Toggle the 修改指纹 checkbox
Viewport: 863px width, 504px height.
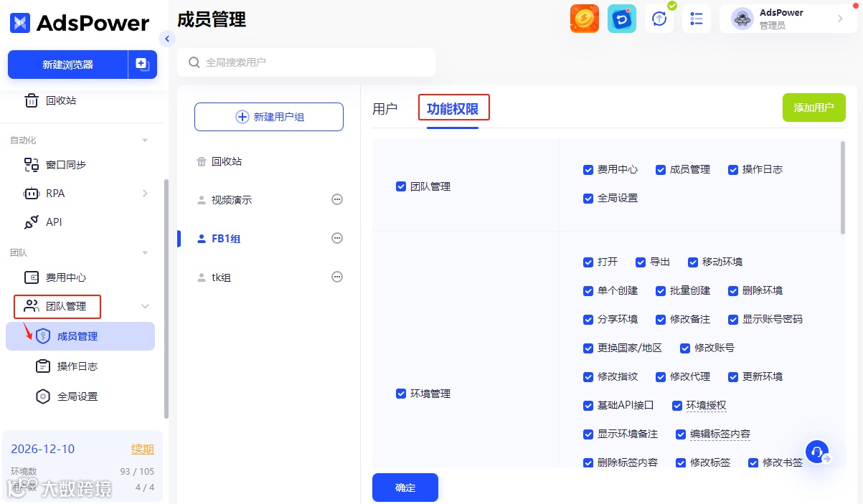588,377
